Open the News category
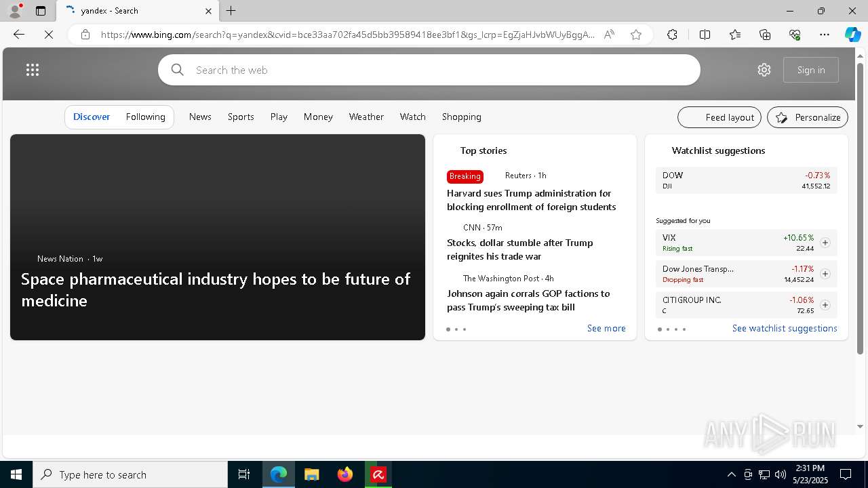Viewport: 868px width, 488px height. (200, 117)
